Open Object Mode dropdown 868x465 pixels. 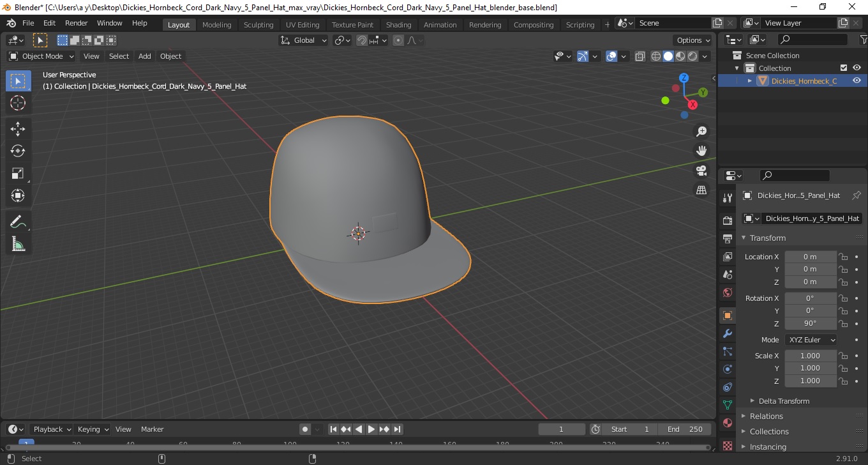pyautogui.click(x=41, y=56)
